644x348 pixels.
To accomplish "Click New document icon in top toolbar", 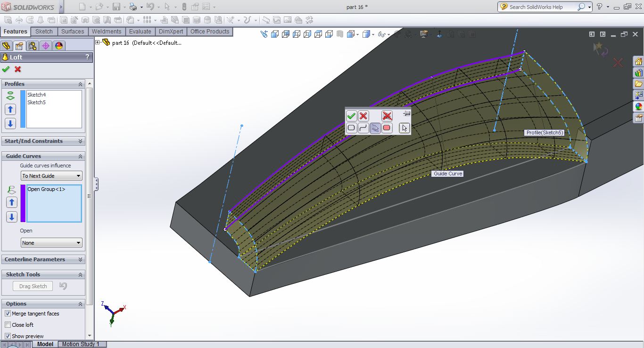I will 83,7.
